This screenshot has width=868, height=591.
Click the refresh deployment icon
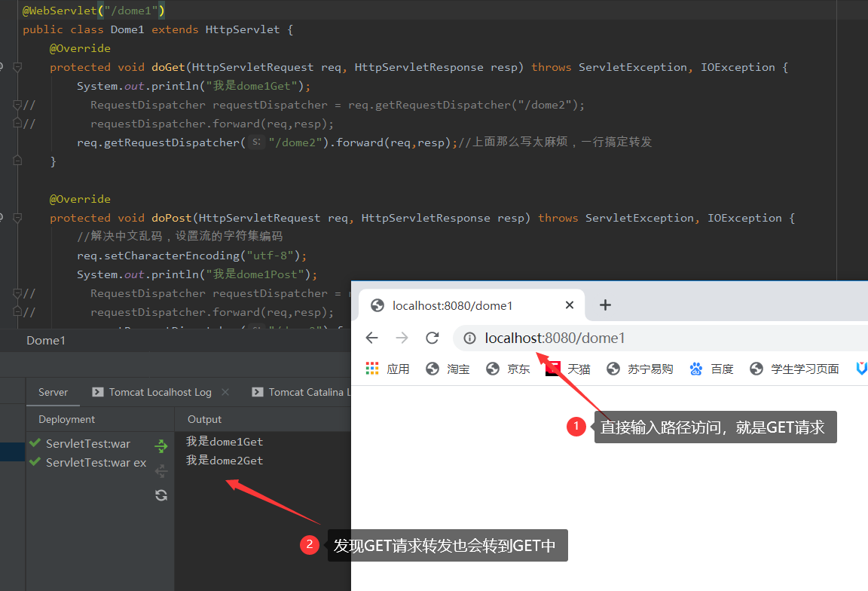(x=161, y=495)
